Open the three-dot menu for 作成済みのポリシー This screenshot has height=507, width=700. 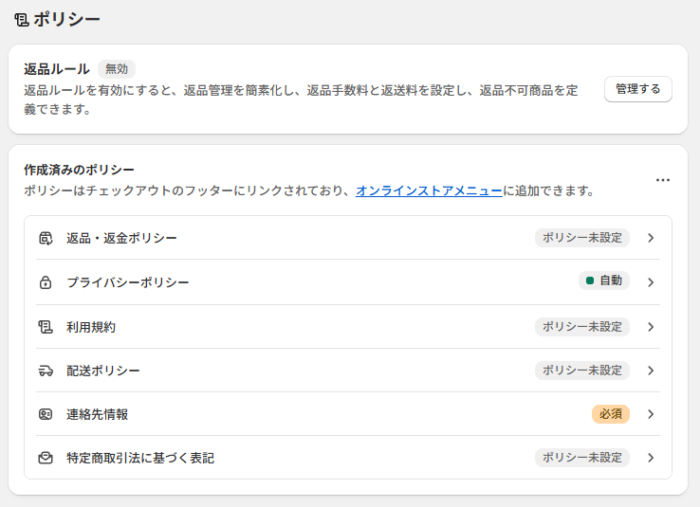point(663,180)
